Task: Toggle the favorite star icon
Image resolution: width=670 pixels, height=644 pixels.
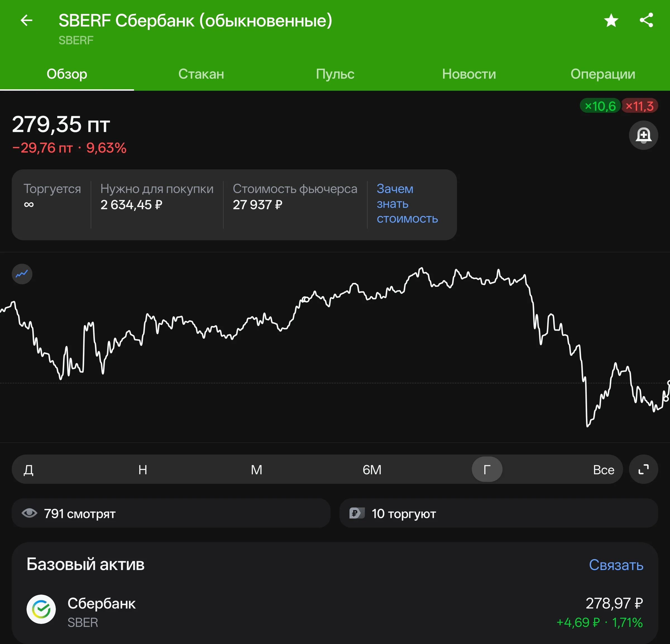Action: 611,20
